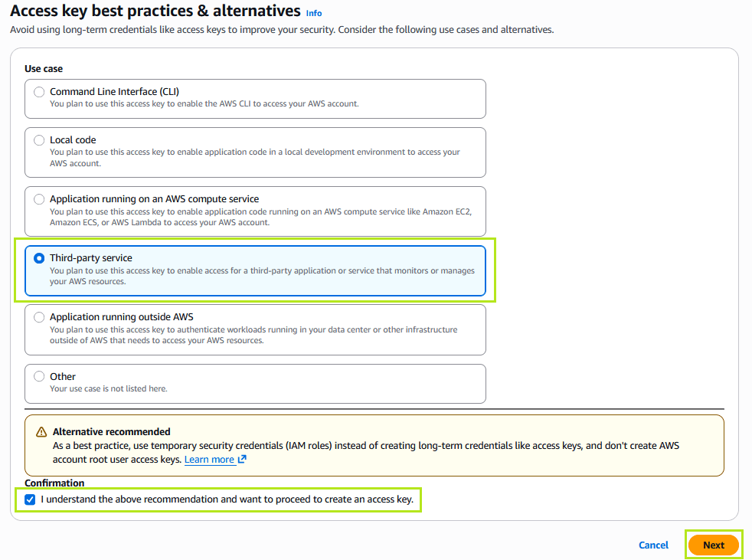This screenshot has width=752, height=560.
Task: Click the Next button
Action: (713, 545)
